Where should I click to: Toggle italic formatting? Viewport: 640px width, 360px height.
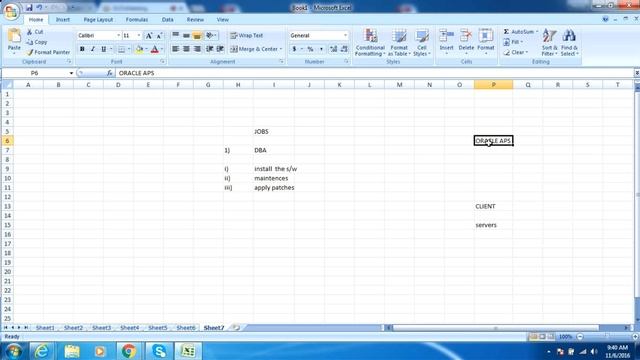[x=93, y=49]
